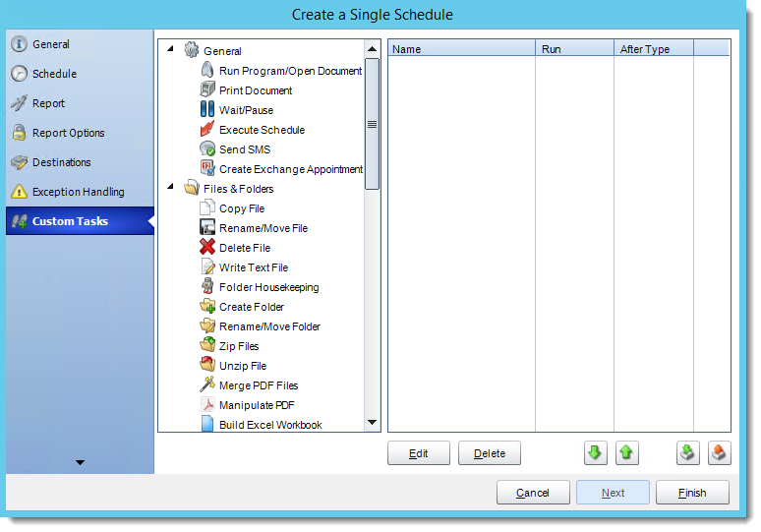Click the task tree scrollbar thumb

(x=372, y=124)
